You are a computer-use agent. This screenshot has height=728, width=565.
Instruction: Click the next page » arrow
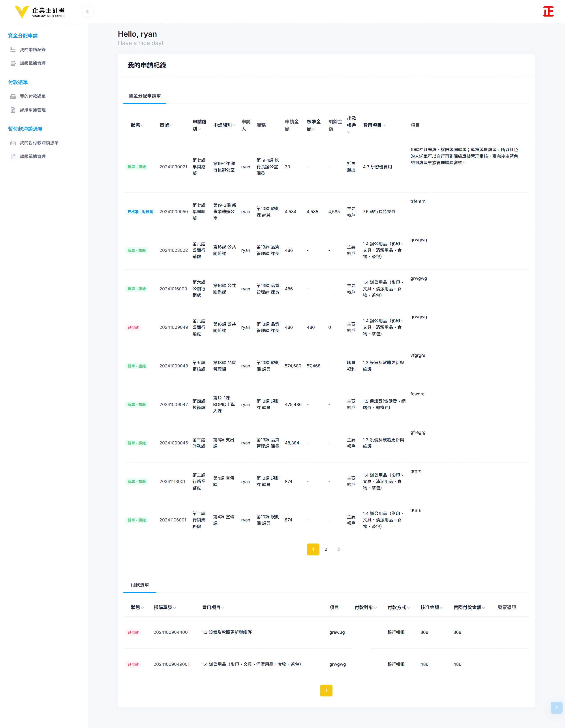pos(339,549)
